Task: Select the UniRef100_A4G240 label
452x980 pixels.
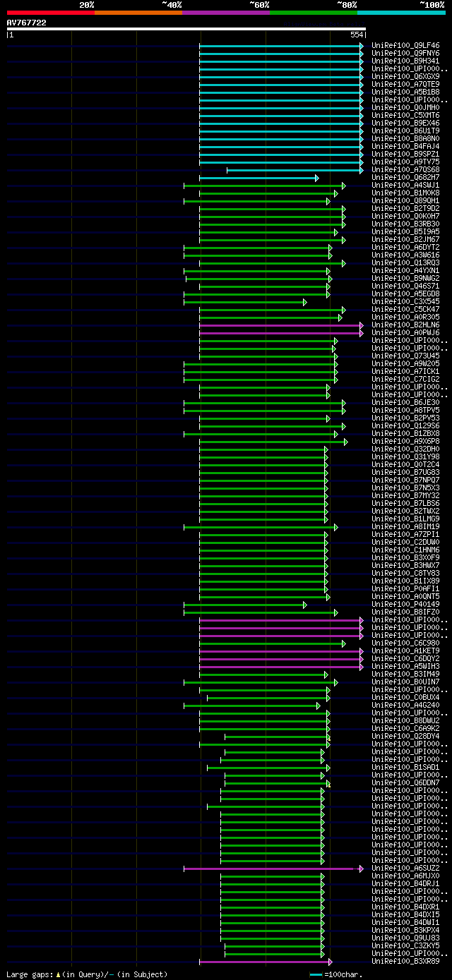Action: click(x=405, y=706)
